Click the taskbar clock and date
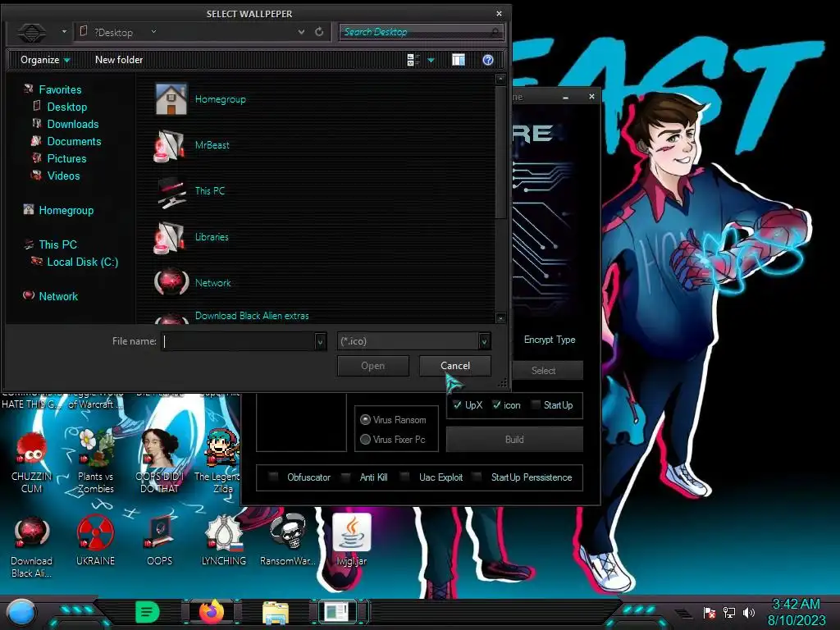Image resolution: width=840 pixels, height=630 pixels. click(x=796, y=612)
